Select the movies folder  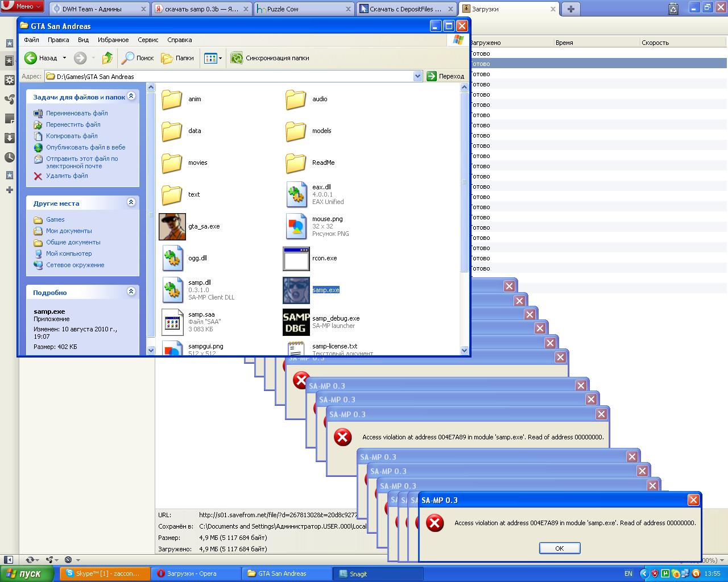172,163
